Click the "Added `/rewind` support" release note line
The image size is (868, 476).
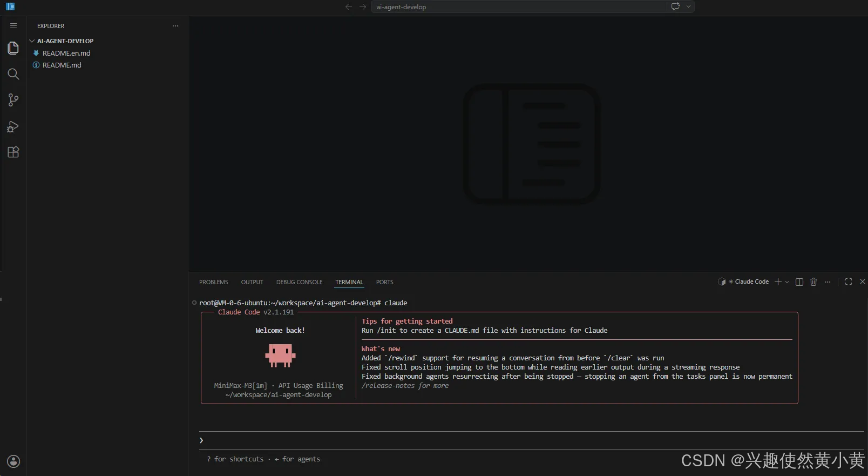click(x=513, y=358)
